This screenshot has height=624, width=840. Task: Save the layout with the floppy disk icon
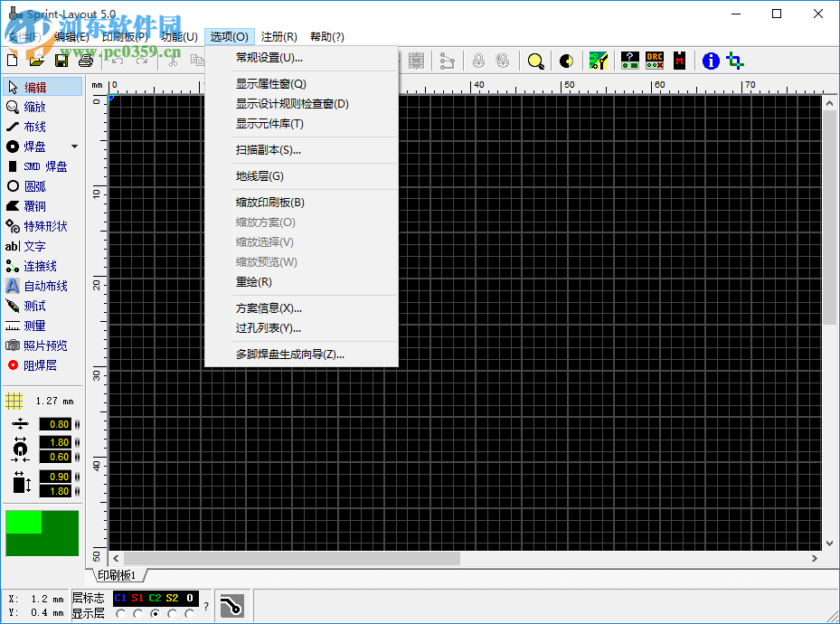pos(61,61)
